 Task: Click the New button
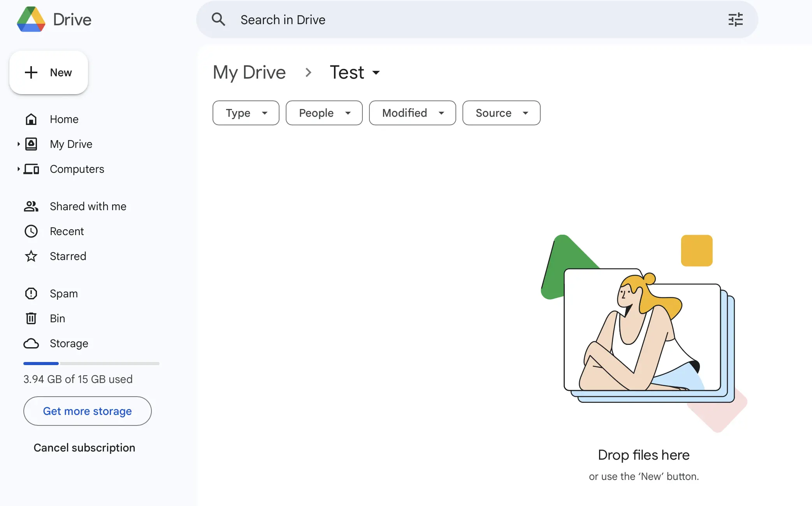pos(48,72)
